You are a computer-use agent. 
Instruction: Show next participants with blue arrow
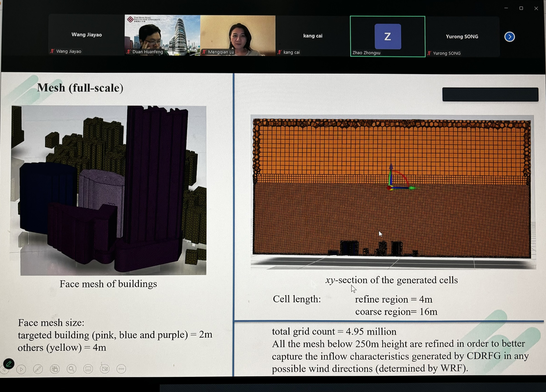(x=509, y=37)
